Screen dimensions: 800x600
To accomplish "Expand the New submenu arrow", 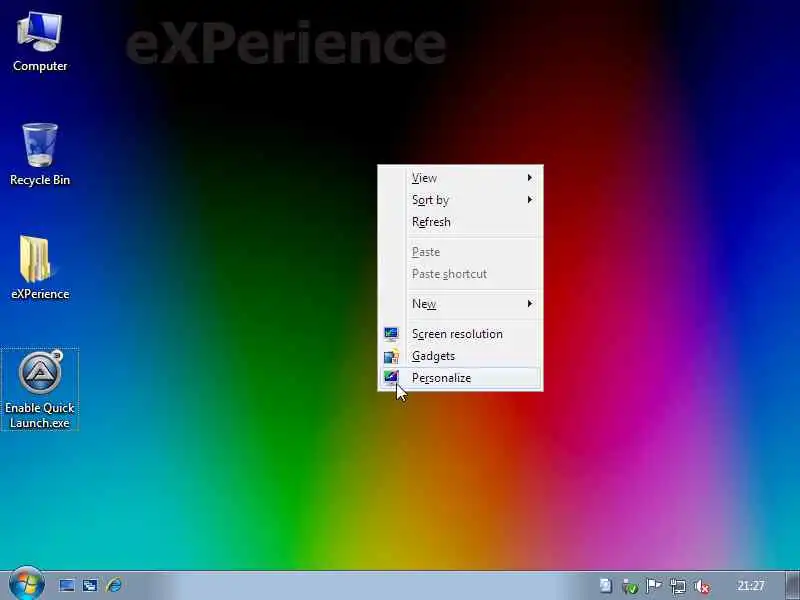I will coord(530,304).
